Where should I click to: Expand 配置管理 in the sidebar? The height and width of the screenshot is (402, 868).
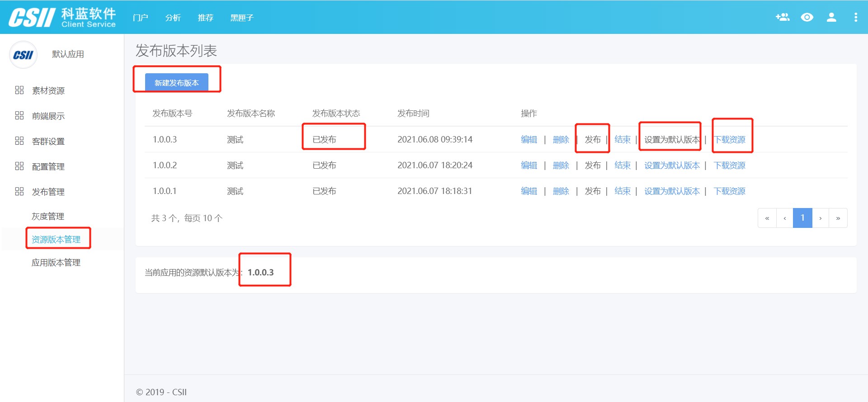[48, 166]
